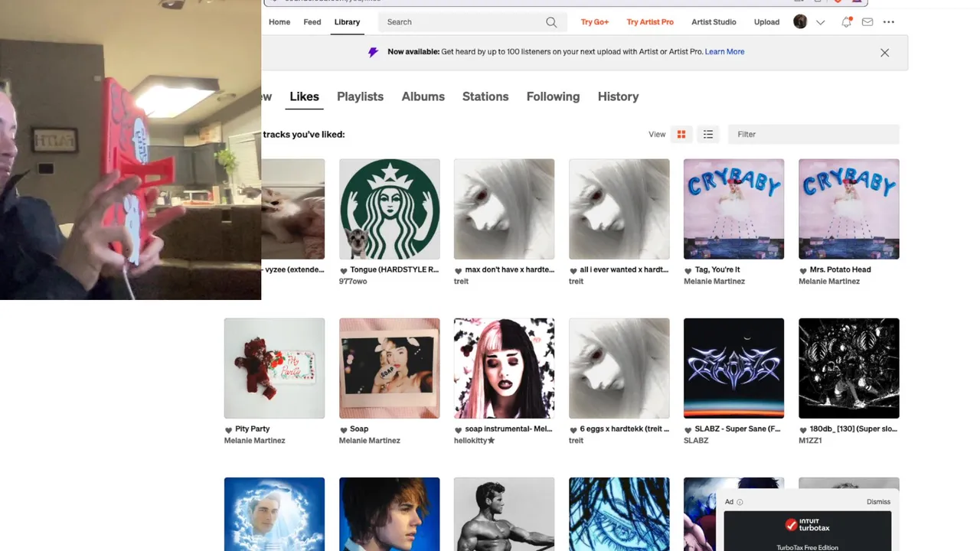Unlike Tongue (HARDSTYLE R... heart icon
Screen dimensions: 980x551
[x=344, y=271]
